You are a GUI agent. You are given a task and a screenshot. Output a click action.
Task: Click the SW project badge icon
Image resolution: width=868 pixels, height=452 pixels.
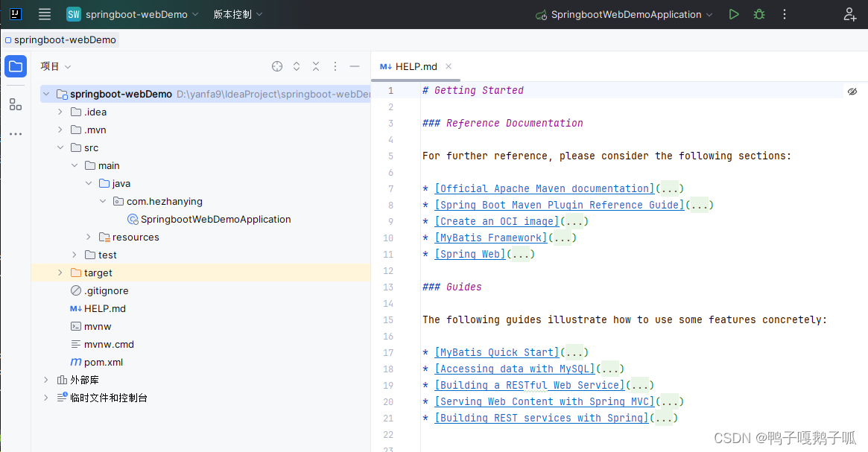[x=74, y=14]
